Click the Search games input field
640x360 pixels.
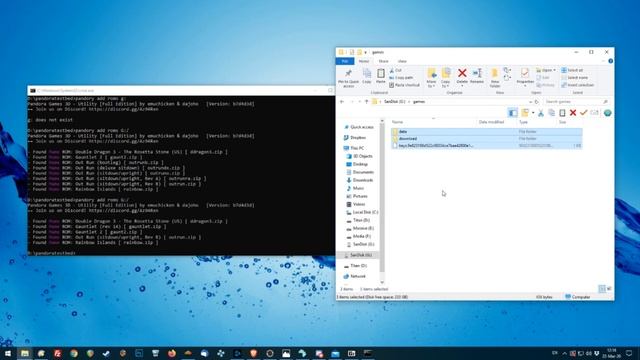point(576,102)
